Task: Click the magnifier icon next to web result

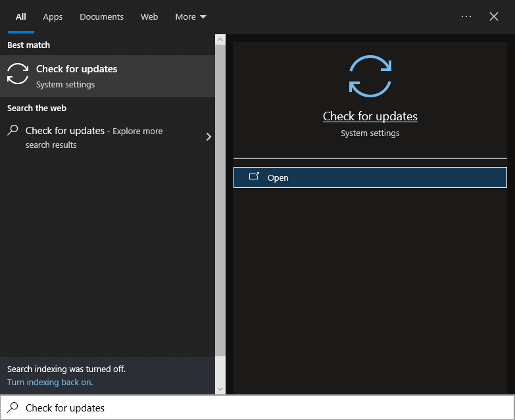Action: (12, 131)
